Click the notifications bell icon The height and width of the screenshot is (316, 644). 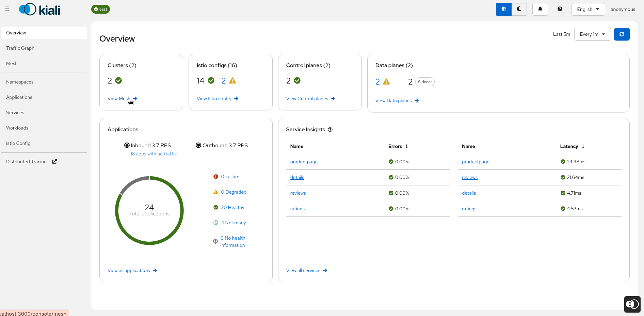coord(540,9)
